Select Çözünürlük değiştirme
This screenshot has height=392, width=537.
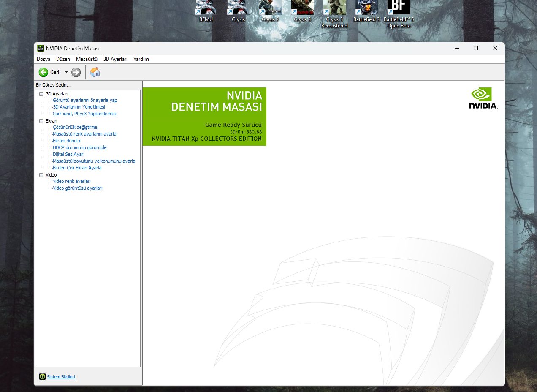75,128
